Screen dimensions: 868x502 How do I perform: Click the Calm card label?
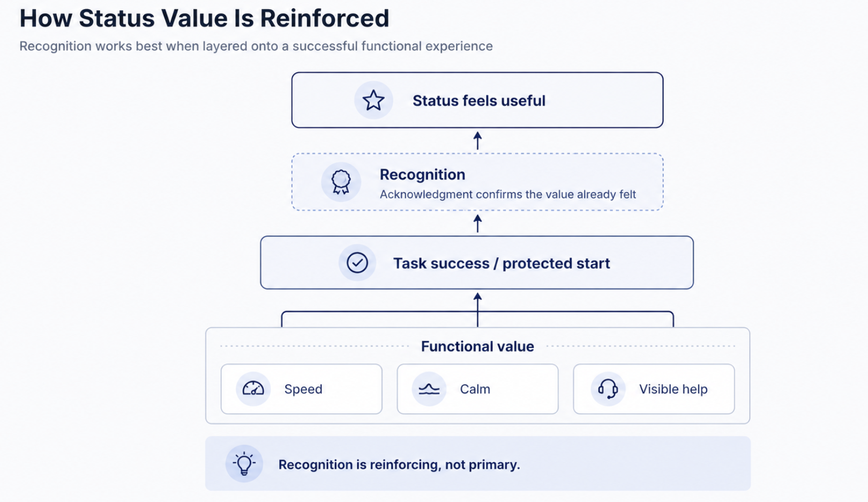pos(475,389)
